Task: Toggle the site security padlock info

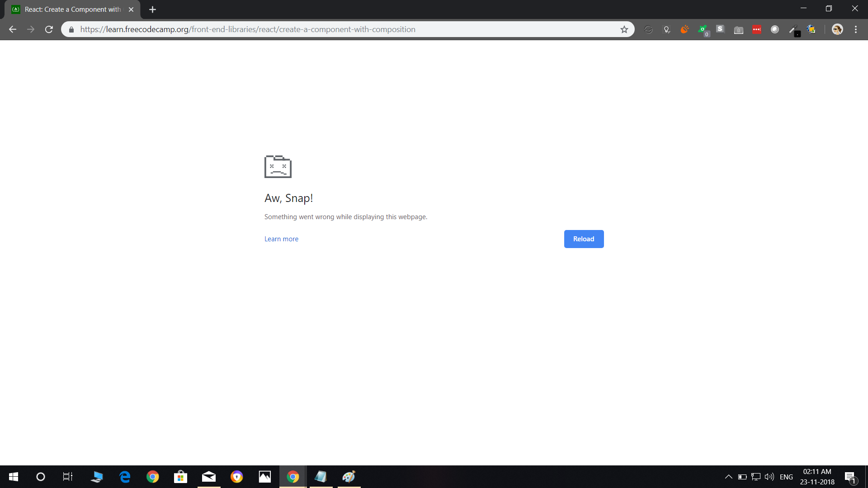Action: click(x=71, y=29)
